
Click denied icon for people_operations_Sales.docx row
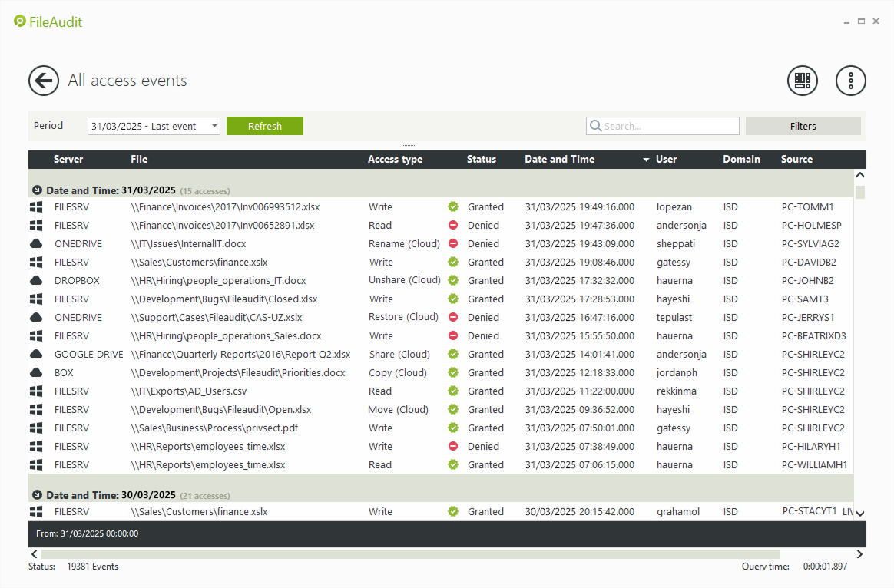click(453, 335)
